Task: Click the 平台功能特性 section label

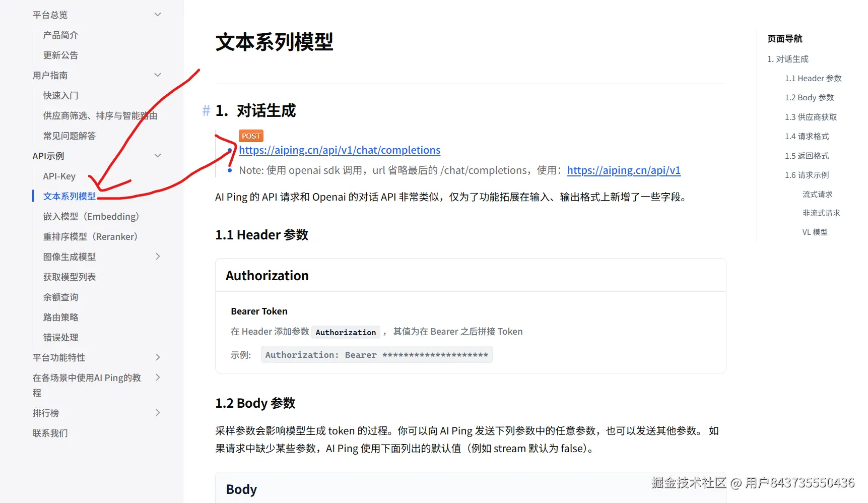Action: click(x=59, y=357)
